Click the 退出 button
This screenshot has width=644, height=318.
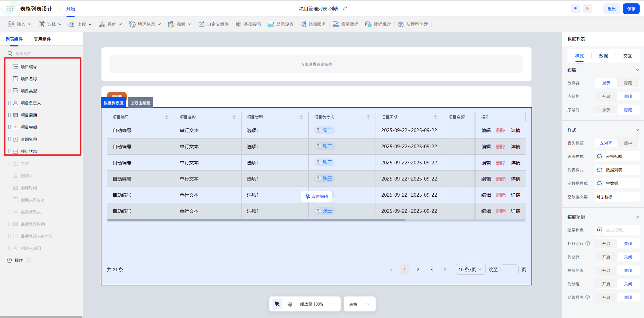click(611, 9)
